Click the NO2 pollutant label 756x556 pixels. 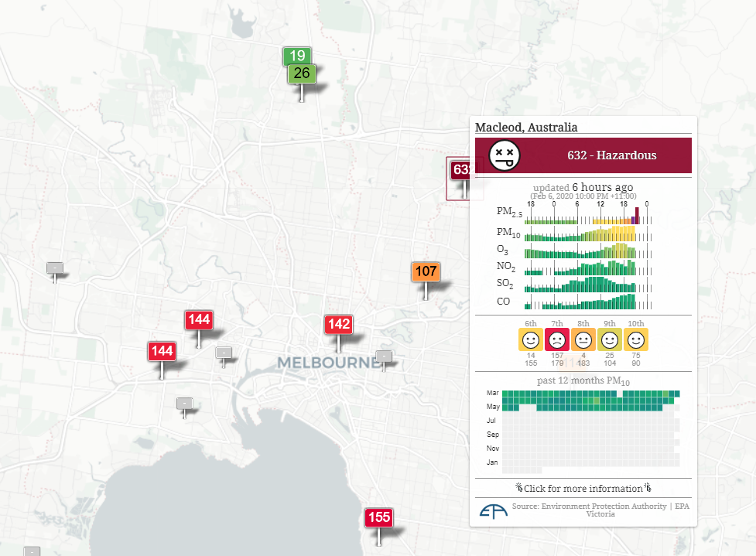click(506, 267)
